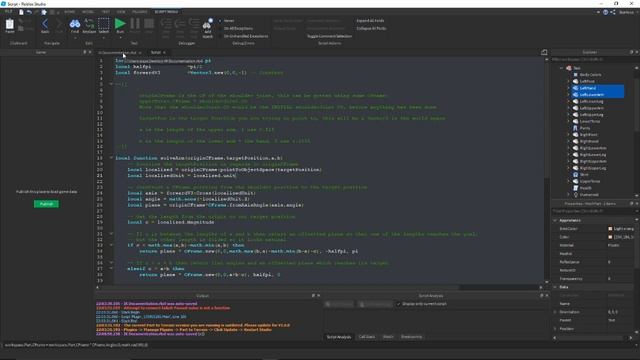The width and height of the screenshot is (640, 360).
Task: Click Collapse All Folds
Action: [371, 29]
